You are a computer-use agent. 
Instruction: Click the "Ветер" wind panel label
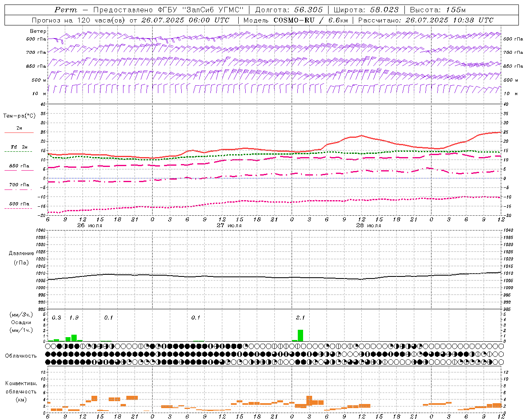coord(38,31)
